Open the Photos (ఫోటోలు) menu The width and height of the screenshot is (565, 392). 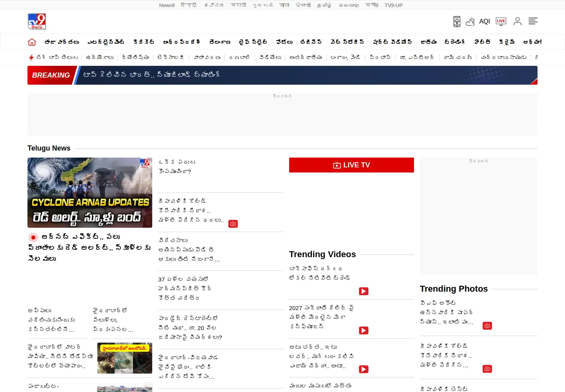pos(284,42)
